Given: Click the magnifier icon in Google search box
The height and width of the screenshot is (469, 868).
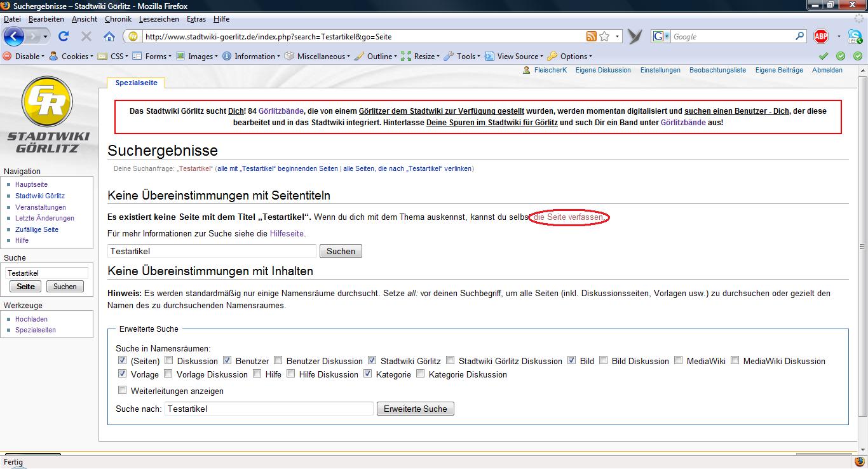Looking at the screenshot, I should [x=800, y=36].
